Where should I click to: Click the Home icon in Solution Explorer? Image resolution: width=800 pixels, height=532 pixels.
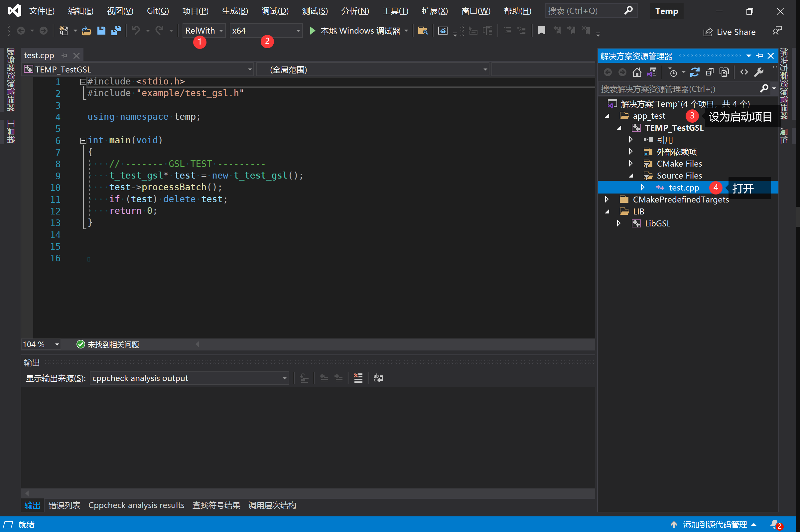point(637,72)
